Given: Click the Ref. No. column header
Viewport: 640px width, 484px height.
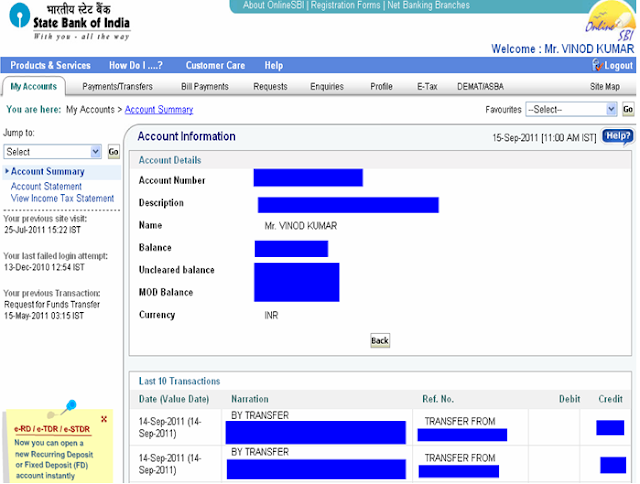Looking at the screenshot, I should [x=438, y=399].
